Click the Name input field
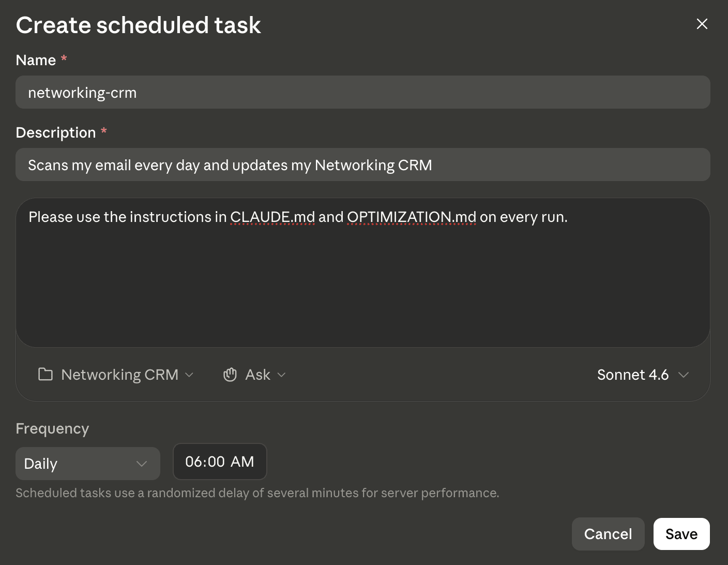This screenshot has width=728, height=565. 362,92
